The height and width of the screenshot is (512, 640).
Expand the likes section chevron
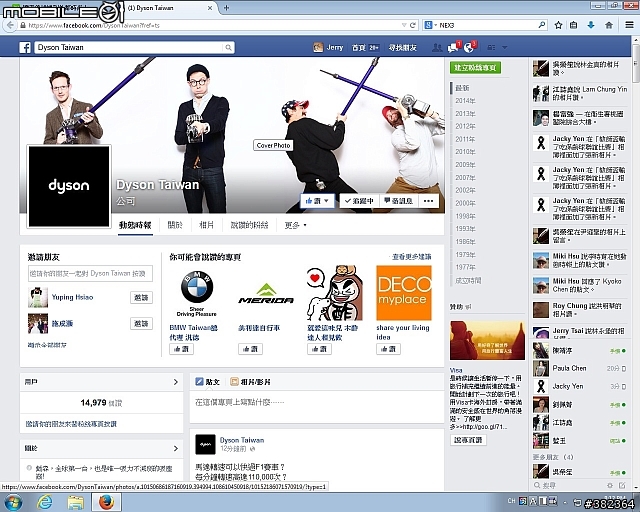click(x=176, y=382)
